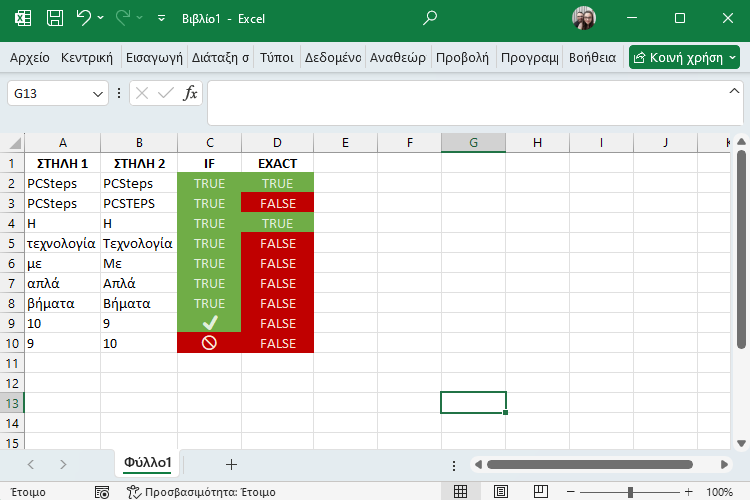Click the white checkmark icon cell in row 9
The image size is (750, 500).
pos(210,323)
